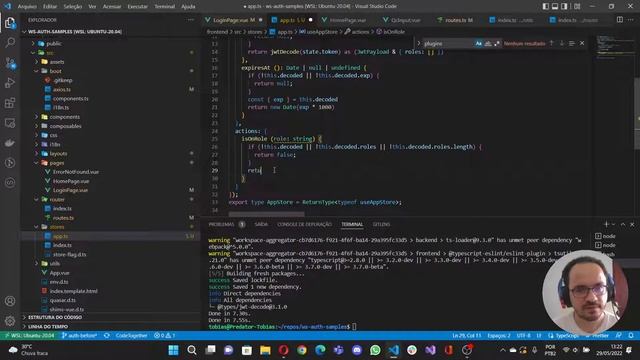
Task: Open the Arquivo menu
Action: (x=27, y=7)
